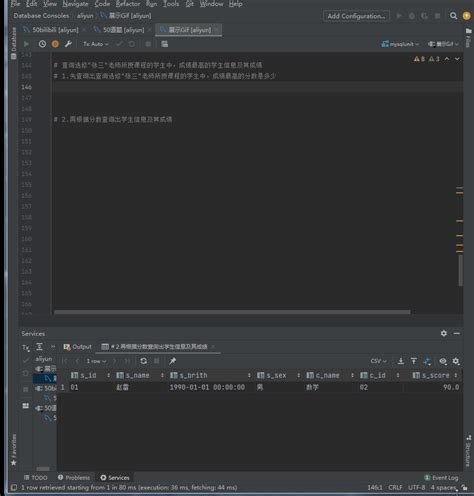Click the Add Configuration button
474x496 pixels.
click(x=356, y=16)
